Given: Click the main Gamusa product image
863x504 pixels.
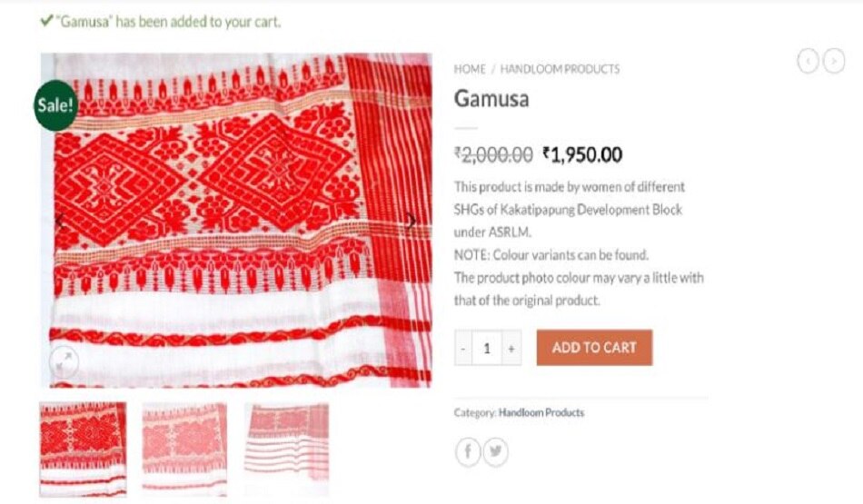Looking at the screenshot, I should click(236, 220).
